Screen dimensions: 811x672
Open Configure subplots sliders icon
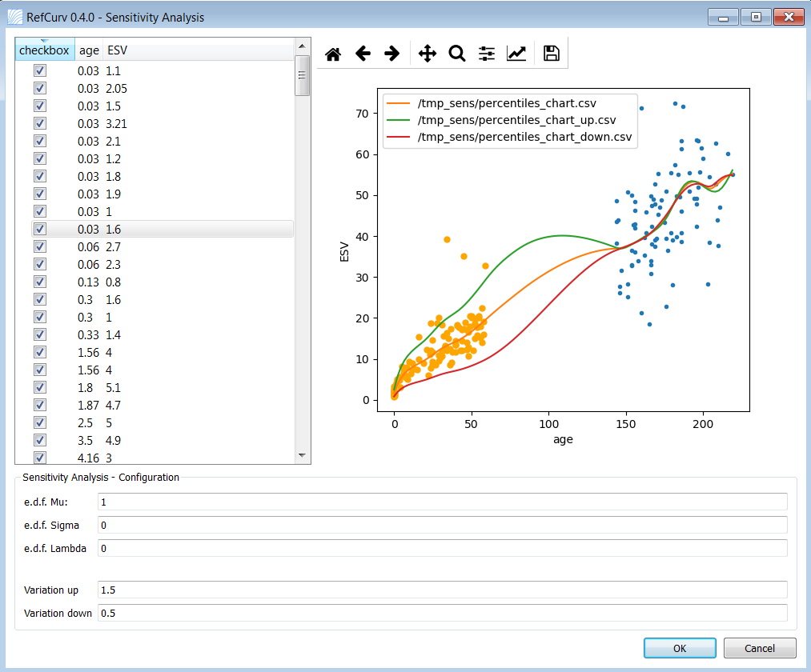point(486,54)
